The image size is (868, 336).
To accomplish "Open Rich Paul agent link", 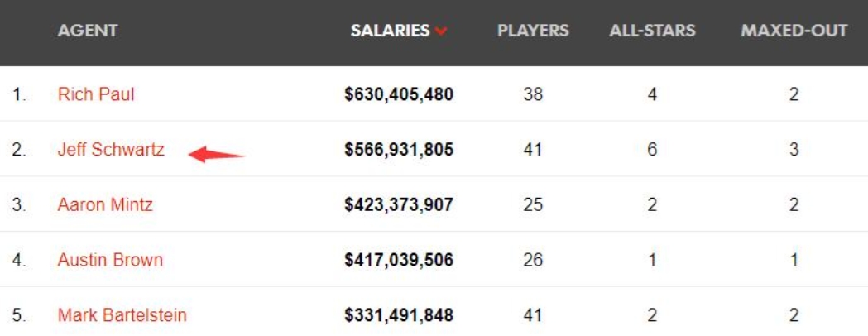I will (x=96, y=94).
